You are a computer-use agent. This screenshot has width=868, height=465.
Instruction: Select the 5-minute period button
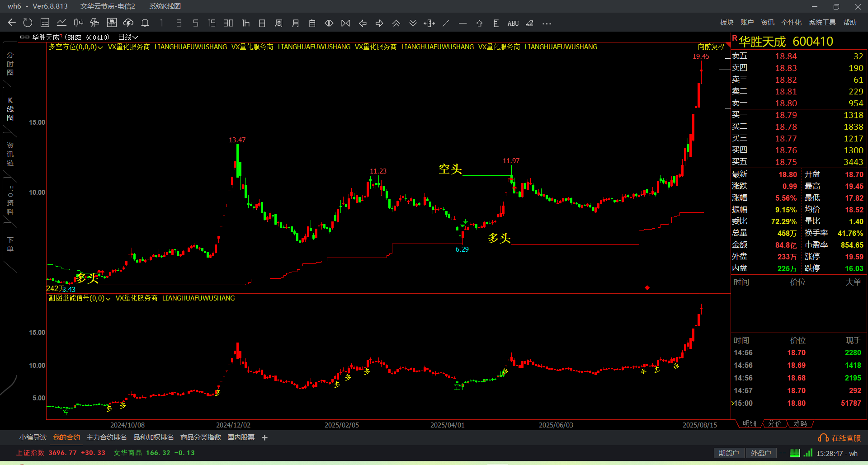[x=195, y=23]
